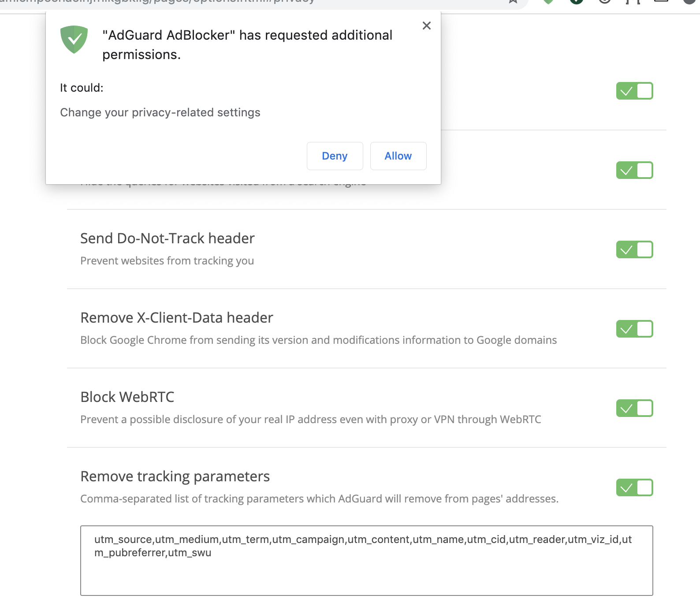Switch off the topmost privacy toggle
This screenshot has width=700, height=610.
click(634, 91)
